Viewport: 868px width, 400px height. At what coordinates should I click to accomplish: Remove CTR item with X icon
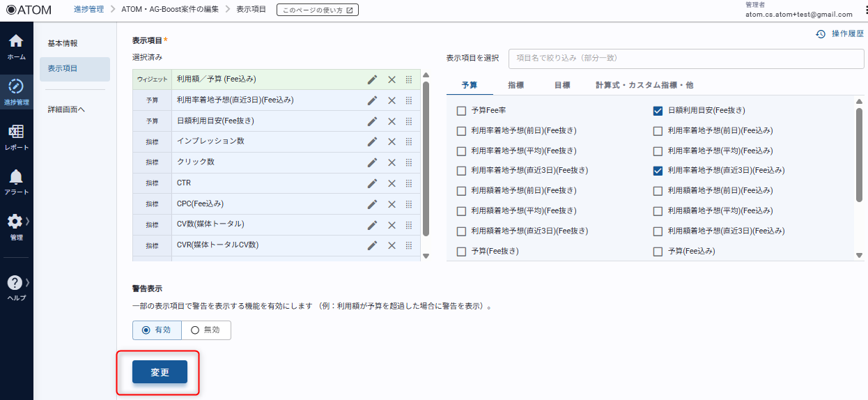click(392, 183)
